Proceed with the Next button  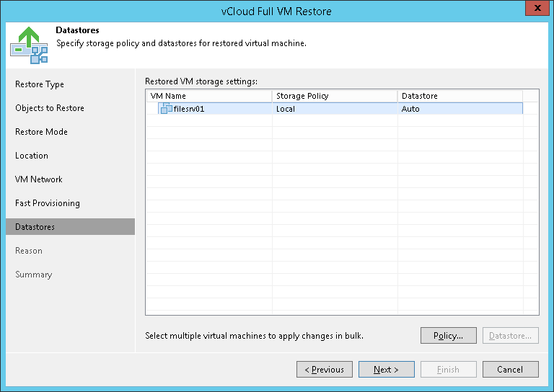(x=387, y=370)
